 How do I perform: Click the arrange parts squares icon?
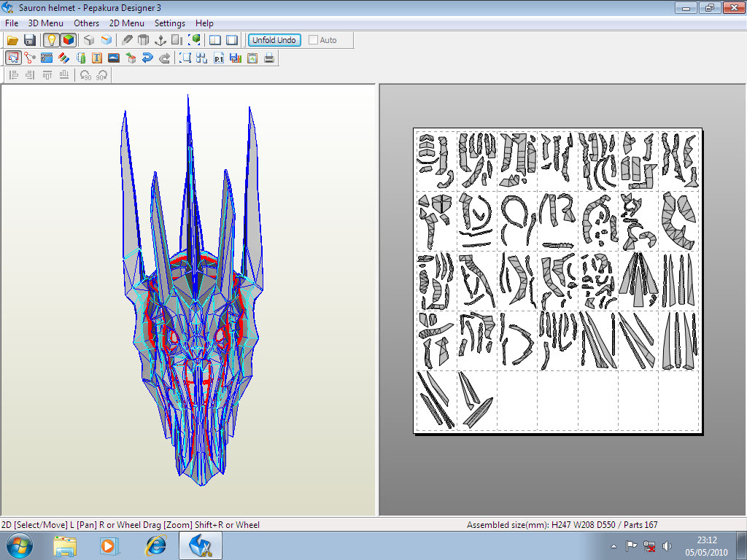point(201,58)
